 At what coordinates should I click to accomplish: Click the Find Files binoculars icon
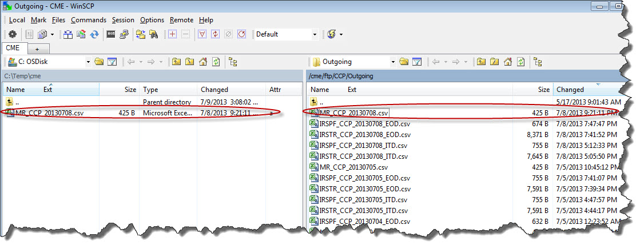click(154, 34)
